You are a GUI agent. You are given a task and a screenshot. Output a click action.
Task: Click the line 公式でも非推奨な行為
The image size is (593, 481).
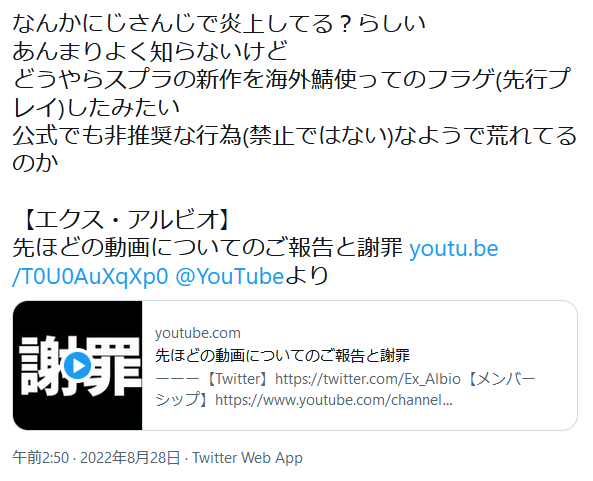(294, 136)
